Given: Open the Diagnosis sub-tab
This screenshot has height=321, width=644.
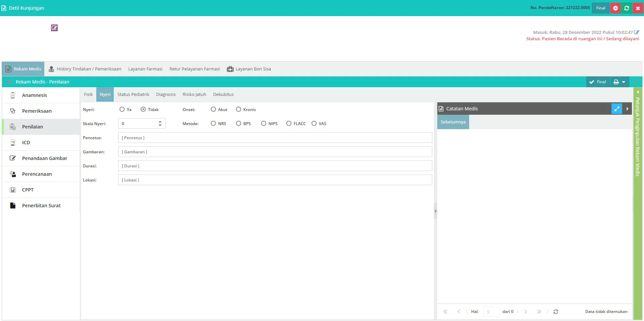Looking at the screenshot, I should (x=166, y=95).
